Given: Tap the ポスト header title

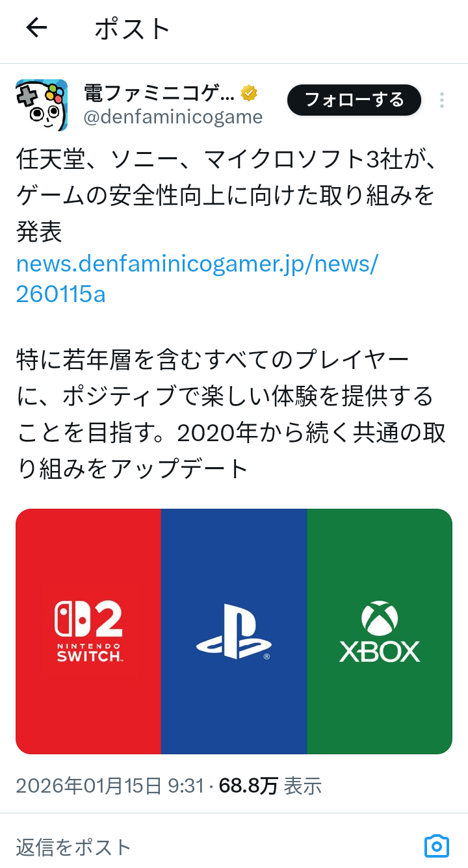Looking at the screenshot, I should (133, 29).
